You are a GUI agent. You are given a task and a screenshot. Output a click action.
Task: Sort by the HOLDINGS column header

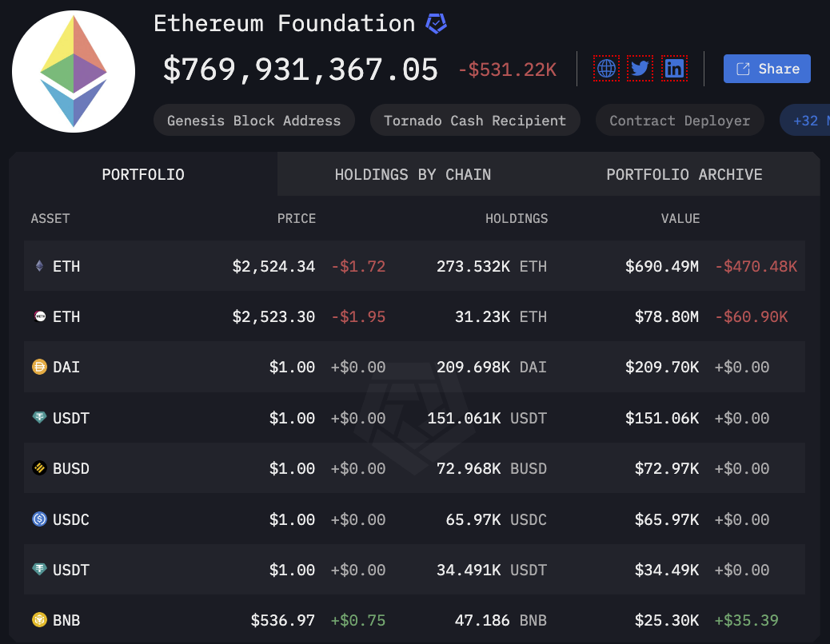pyautogui.click(x=517, y=218)
